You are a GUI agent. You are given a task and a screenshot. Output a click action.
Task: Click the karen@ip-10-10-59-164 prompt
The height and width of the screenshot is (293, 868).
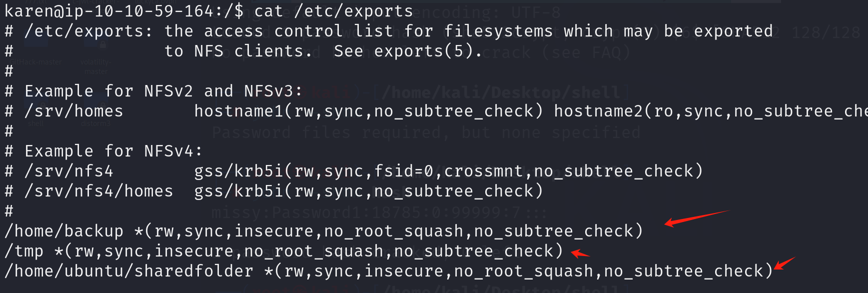(119, 11)
